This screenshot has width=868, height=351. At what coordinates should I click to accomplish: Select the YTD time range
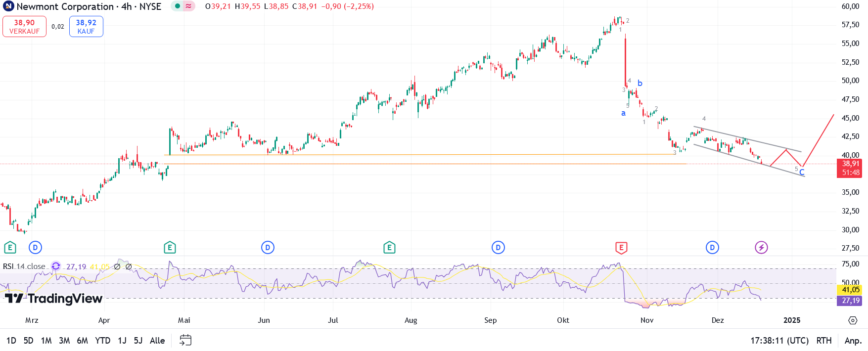(x=102, y=341)
